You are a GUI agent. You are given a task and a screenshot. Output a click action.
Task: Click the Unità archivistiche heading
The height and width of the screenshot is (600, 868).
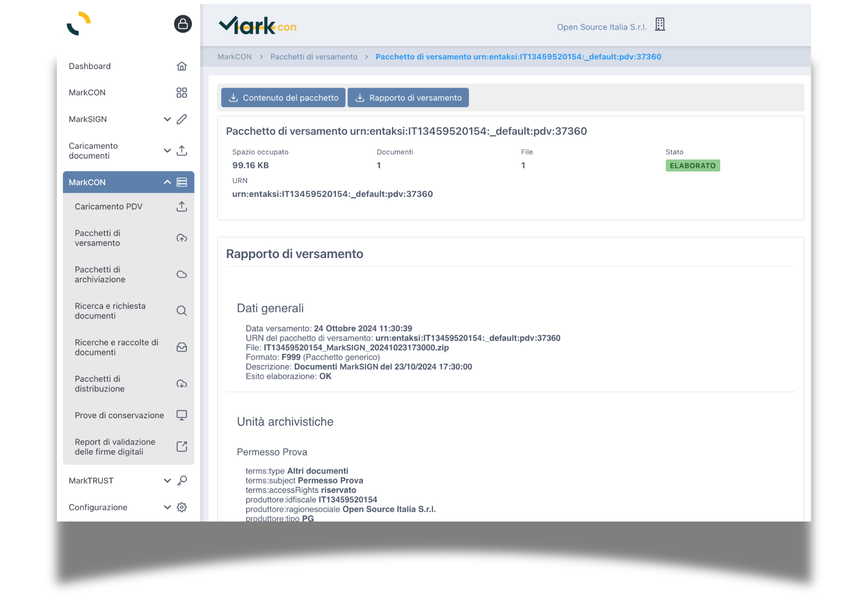coord(285,422)
